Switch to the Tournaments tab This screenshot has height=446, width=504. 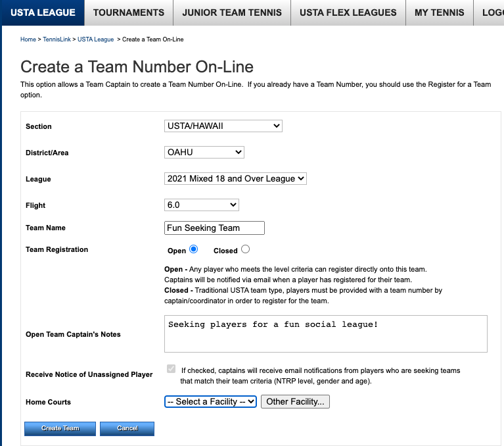coord(129,12)
